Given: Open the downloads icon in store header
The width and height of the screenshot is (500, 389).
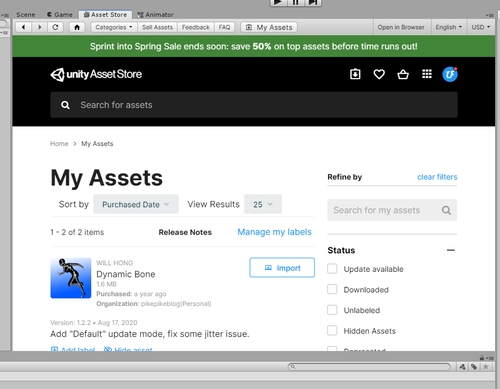Looking at the screenshot, I should coord(355,74).
